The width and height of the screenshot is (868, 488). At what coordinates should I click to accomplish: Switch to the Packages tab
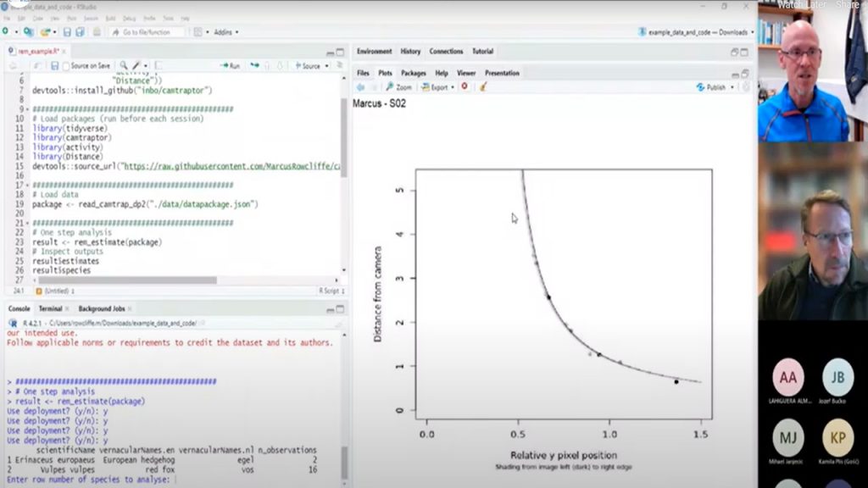[x=413, y=73]
